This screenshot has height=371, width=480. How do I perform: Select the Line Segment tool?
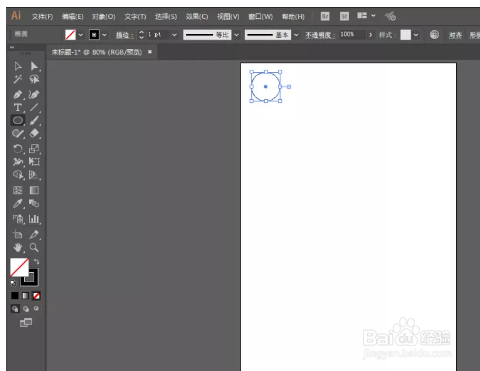34,107
